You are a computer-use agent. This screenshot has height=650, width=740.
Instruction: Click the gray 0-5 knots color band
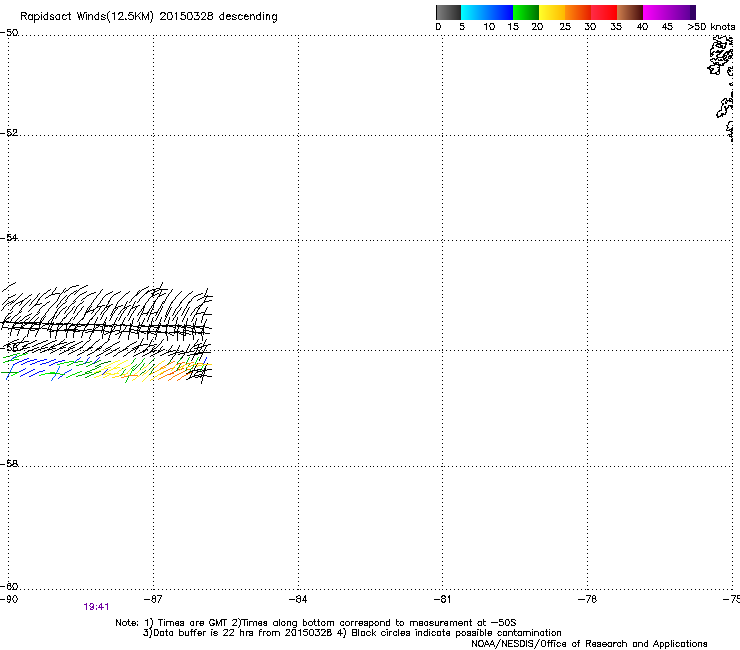pos(448,12)
